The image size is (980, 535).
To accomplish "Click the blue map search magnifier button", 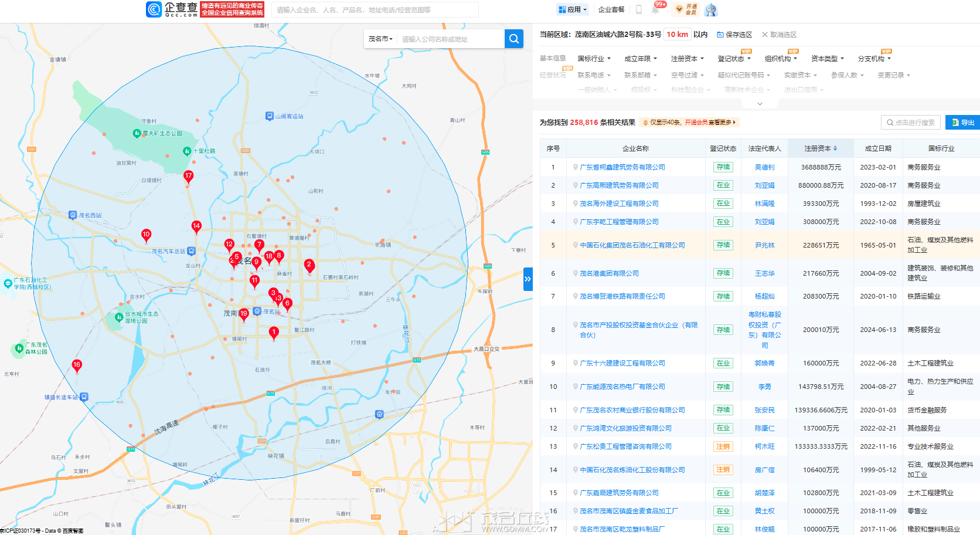I will point(513,39).
